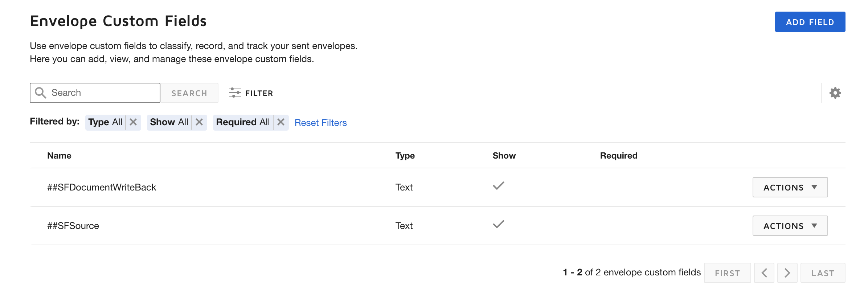Image resolution: width=868 pixels, height=291 pixels.
Task: Click the Reset Filters link
Action: (x=320, y=123)
